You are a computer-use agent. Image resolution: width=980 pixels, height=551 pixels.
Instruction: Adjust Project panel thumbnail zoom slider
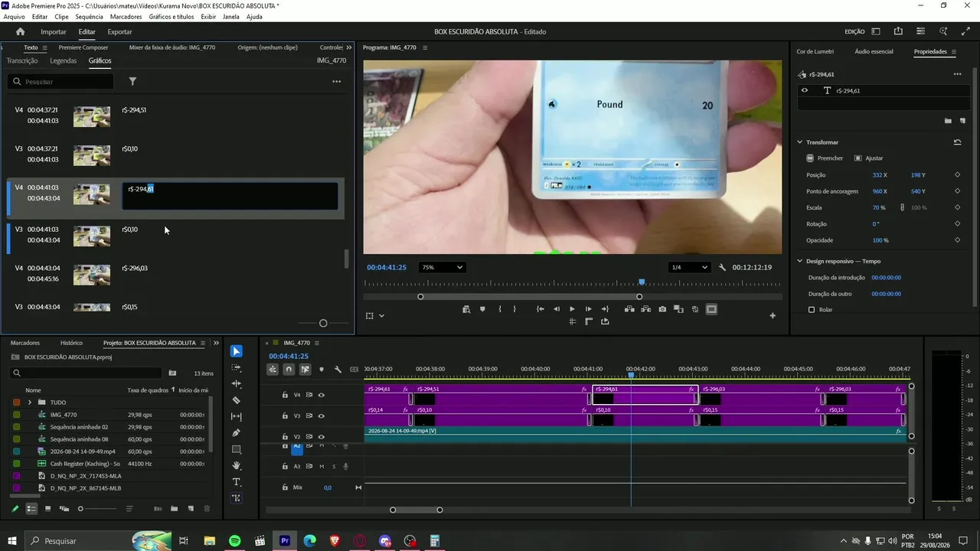(80, 509)
